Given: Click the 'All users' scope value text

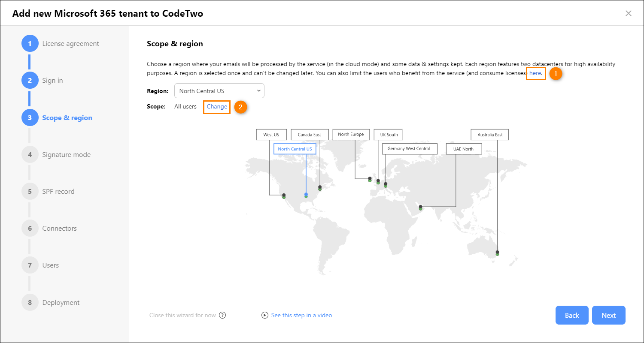Looking at the screenshot, I should 185,106.
